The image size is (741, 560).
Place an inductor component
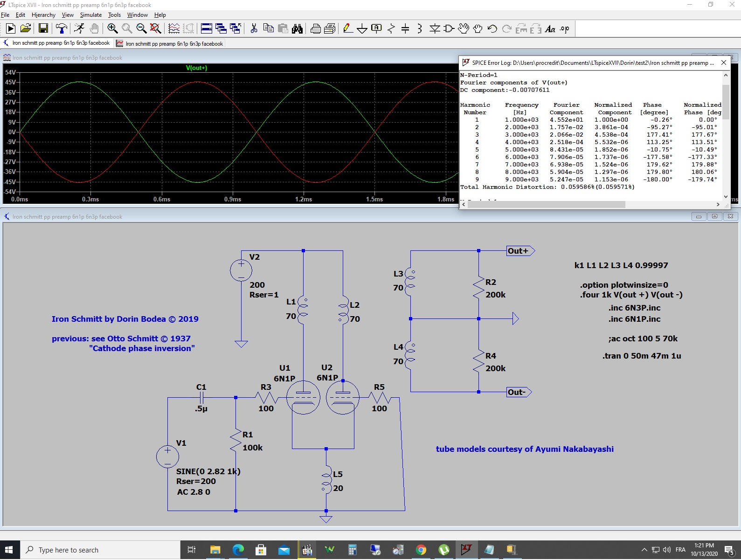tap(420, 29)
